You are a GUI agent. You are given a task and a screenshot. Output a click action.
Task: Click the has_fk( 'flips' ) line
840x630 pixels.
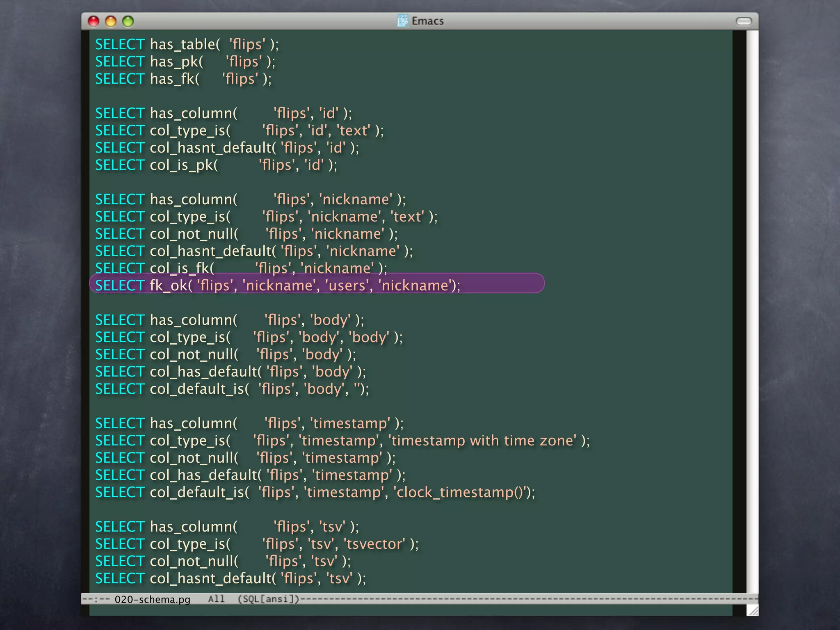click(x=183, y=79)
